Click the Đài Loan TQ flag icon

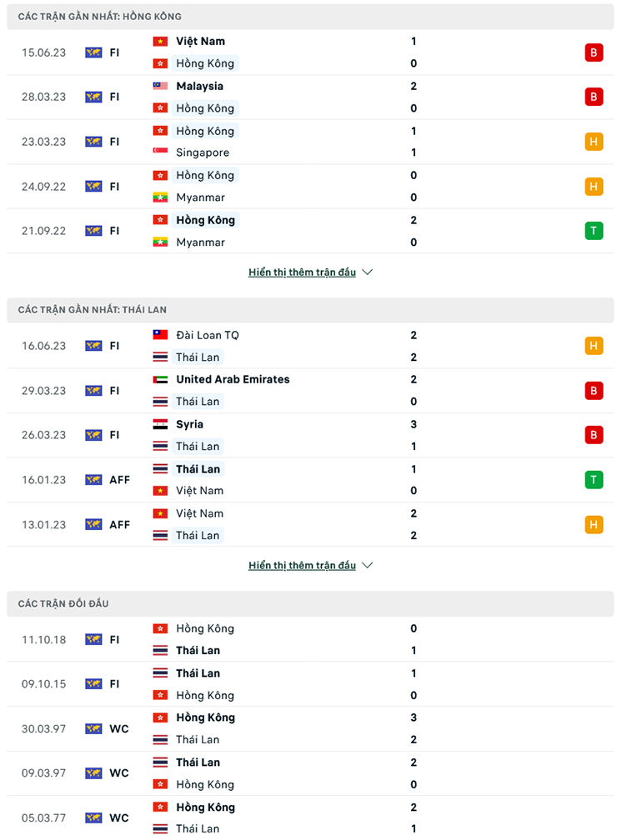click(160, 335)
